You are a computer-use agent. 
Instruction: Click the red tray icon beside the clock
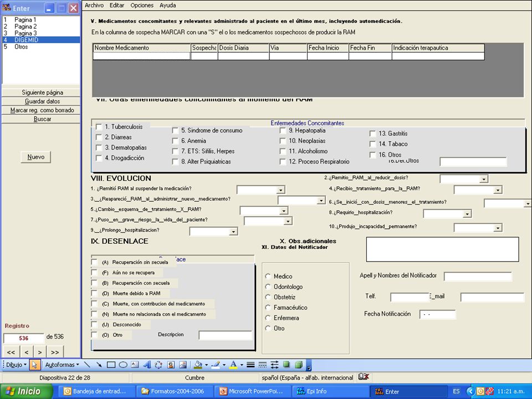point(489,392)
